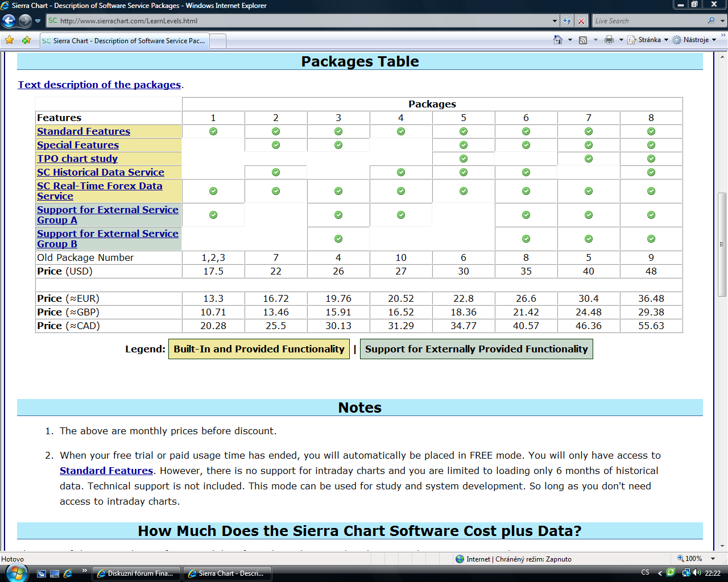Click the SC Historical Data Service link

pos(101,172)
